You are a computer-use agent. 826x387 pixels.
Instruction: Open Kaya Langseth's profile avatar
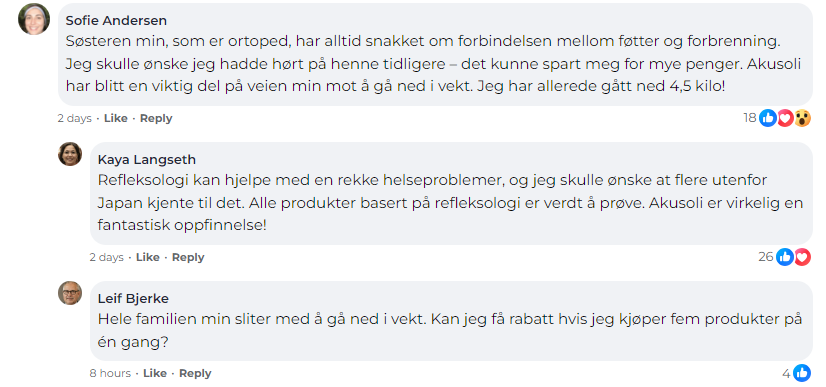(70, 154)
